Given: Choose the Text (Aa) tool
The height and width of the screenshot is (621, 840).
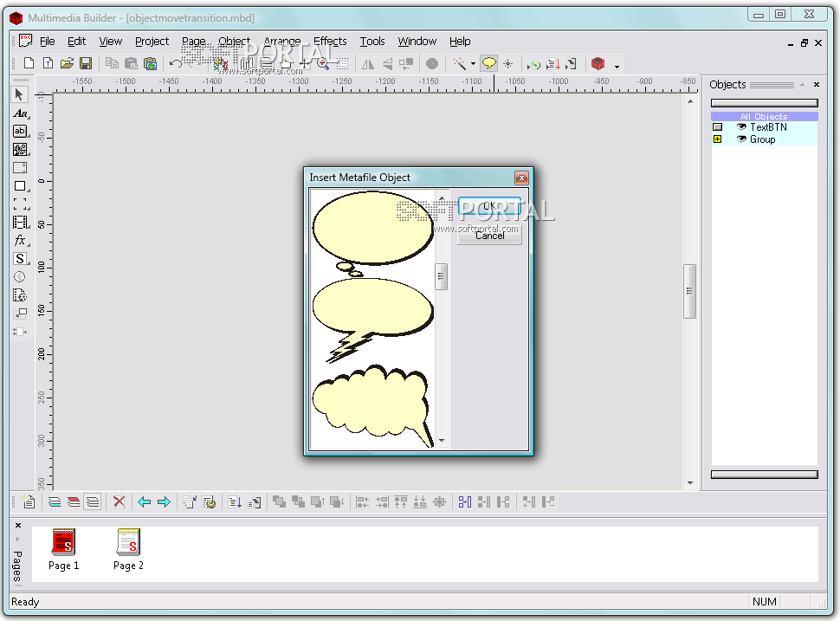Looking at the screenshot, I should pos(20,113).
